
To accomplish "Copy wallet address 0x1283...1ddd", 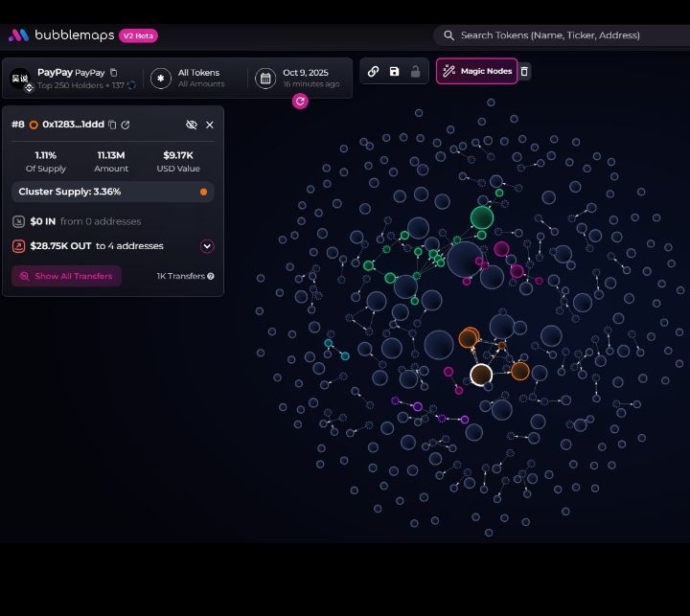I will (x=112, y=125).
